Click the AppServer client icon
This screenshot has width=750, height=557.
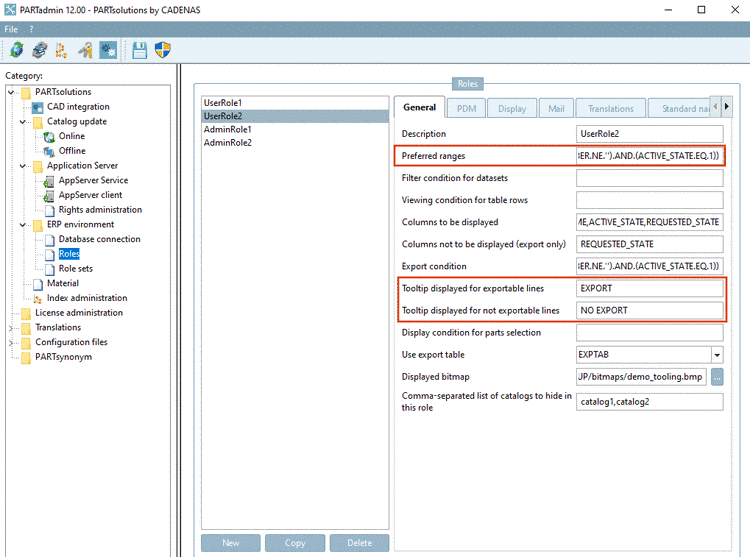click(49, 196)
